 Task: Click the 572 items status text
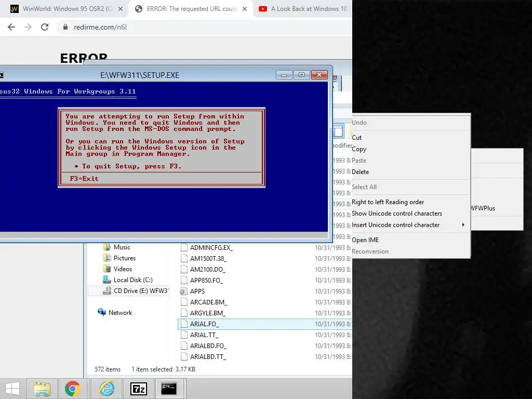(x=108, y=369)
